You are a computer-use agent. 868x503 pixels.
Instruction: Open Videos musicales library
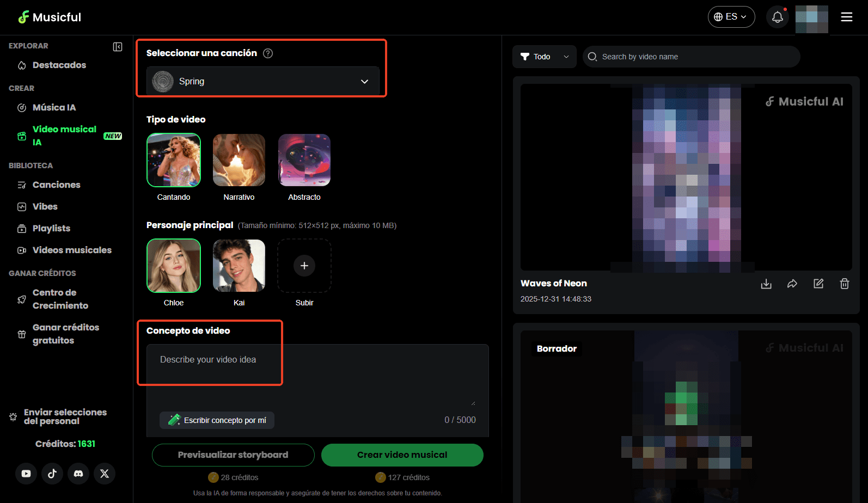coord(72,250)
